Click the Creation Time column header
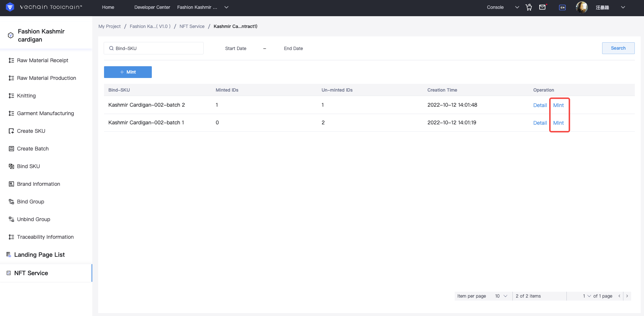Image resolution: width=644 pixels, height=316 pixels. pos(442,90)
